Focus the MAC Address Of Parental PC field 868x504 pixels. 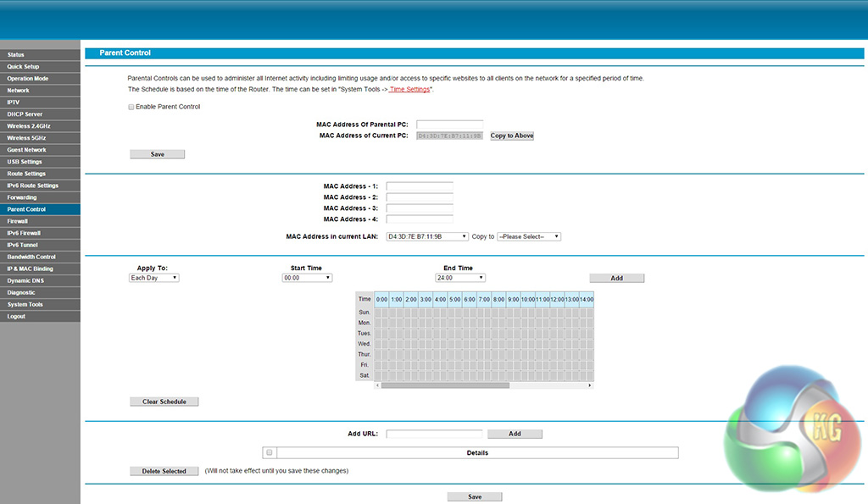(449, 125)
